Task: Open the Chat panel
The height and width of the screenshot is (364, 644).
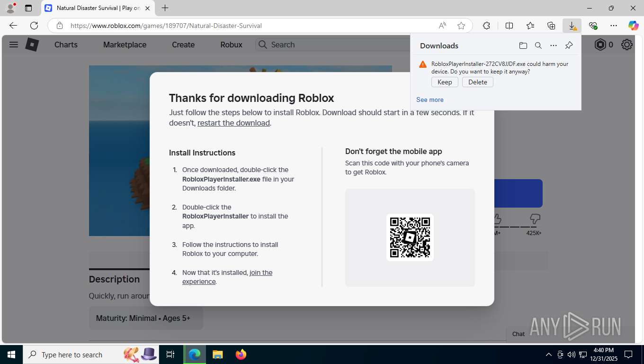Action: [519, 334]
